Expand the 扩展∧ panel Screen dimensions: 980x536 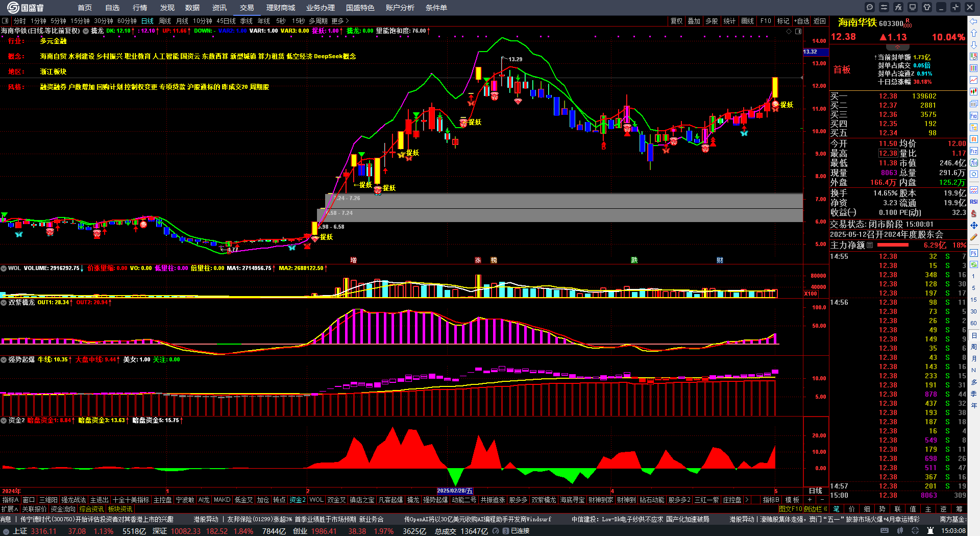point(10,509)
